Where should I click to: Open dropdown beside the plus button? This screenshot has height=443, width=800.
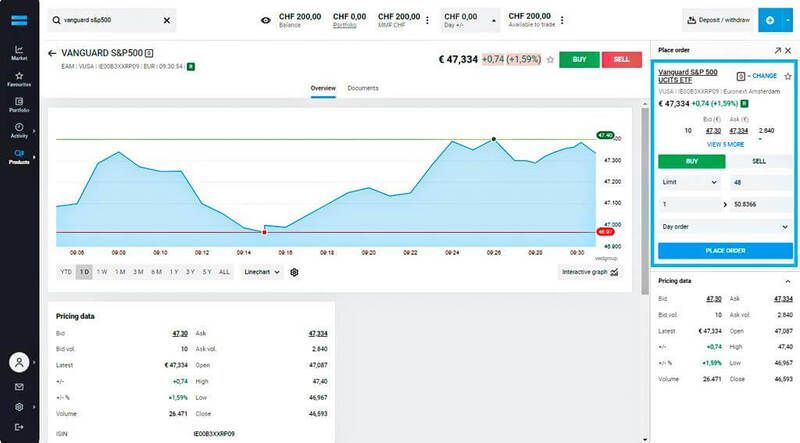(x=788, y=20)
